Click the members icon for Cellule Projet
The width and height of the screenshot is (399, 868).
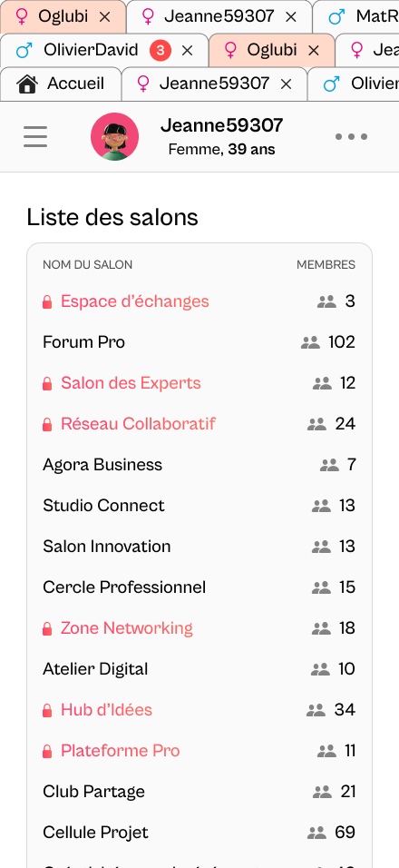click(317, 833)
